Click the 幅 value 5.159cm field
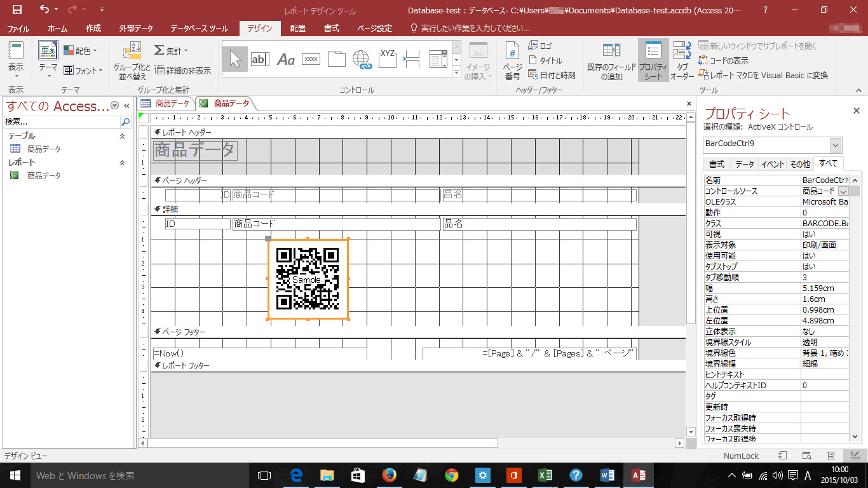This screenshot has width=868, height=488. pyautogui.click(x=825, y=288)
